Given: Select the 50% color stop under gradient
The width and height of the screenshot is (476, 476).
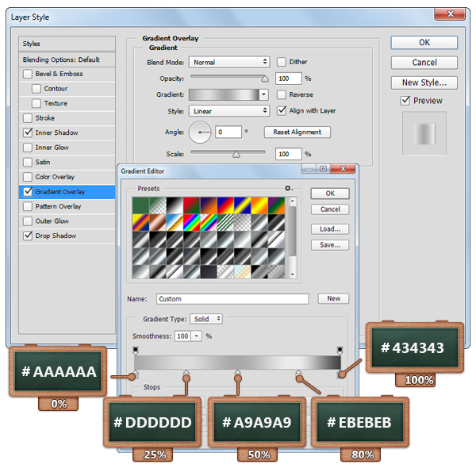Looking at the screenshot, I should tap(236, 374).
